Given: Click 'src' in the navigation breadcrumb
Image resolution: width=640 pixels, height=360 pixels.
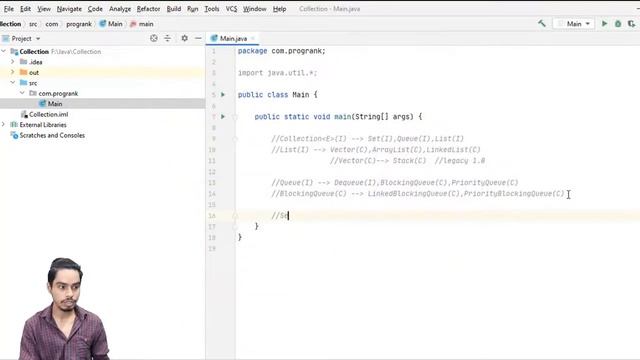Looking at the screenshot, I should 33,24.
